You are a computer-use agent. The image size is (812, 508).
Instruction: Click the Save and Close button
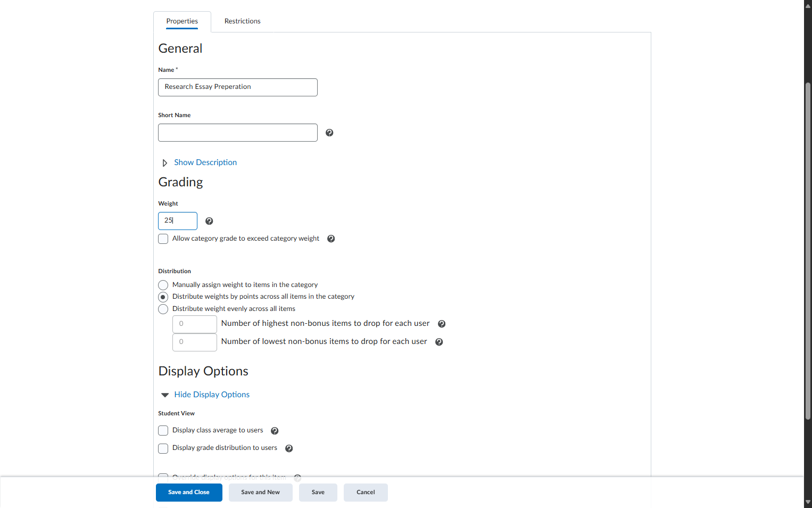tap(189, 493)
